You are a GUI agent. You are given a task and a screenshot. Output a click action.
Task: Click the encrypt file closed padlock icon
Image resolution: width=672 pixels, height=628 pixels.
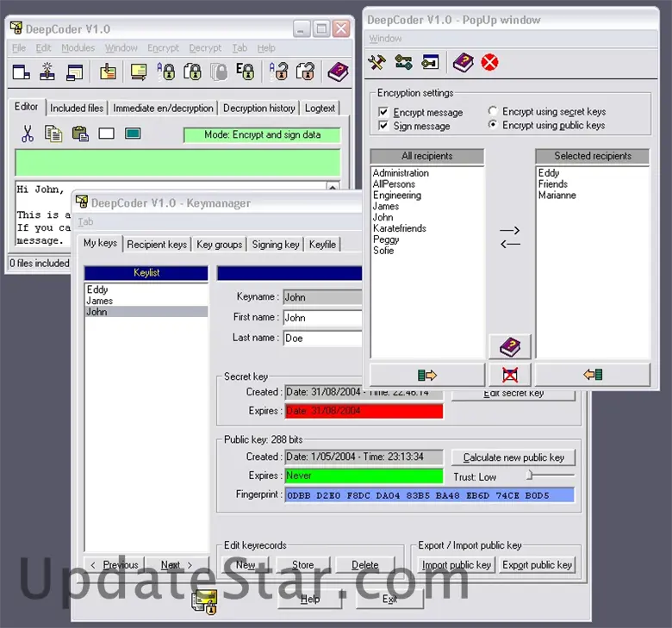[x=192, y=72]
